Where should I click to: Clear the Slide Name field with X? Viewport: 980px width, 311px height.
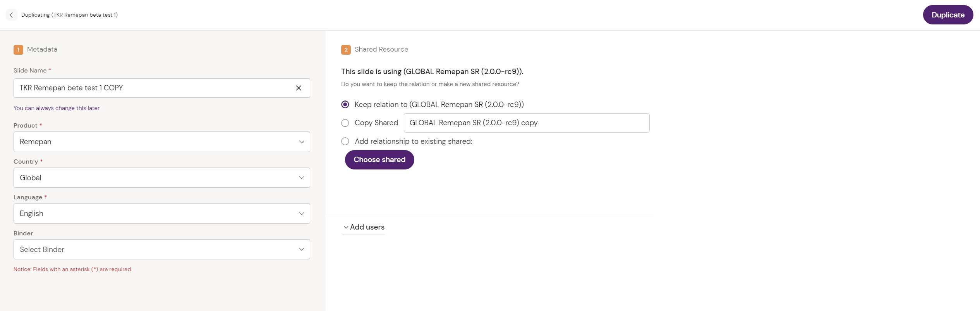click(299, 88)
